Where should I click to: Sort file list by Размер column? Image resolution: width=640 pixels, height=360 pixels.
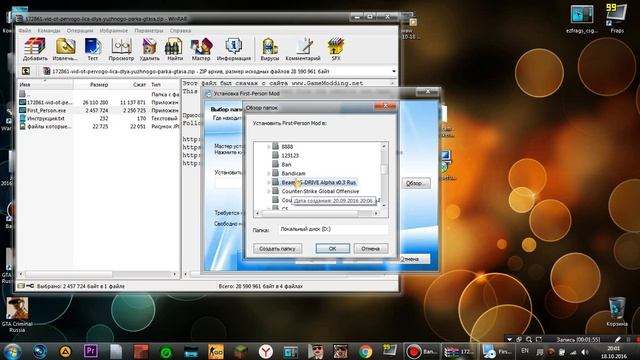(x=92, y=84)
